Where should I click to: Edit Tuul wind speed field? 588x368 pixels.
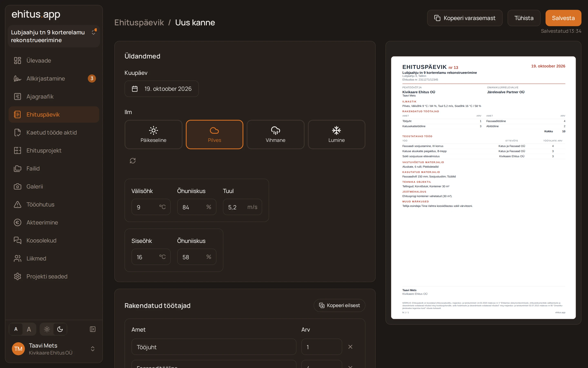tap(242, 207)
